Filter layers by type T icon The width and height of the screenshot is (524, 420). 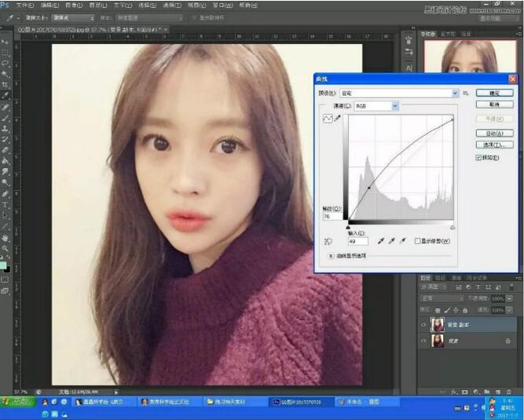point(478,287)
